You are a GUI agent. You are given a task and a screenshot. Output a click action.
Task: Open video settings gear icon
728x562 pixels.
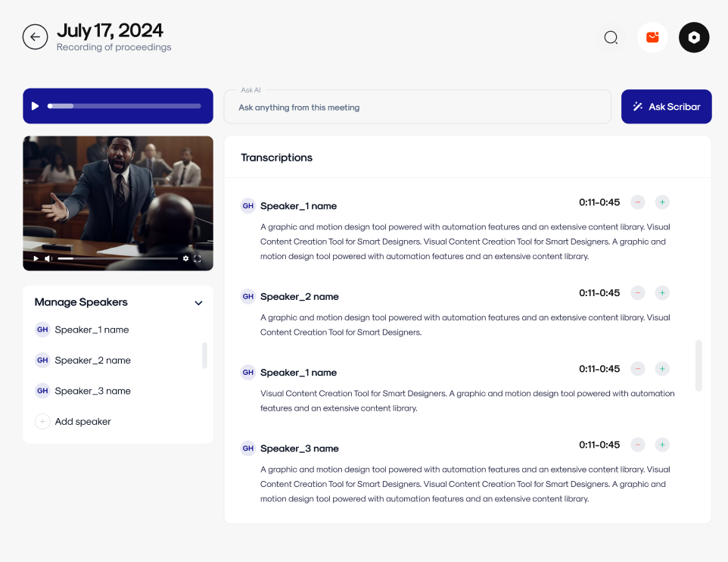pyautogui.click(x=185, y=258)
